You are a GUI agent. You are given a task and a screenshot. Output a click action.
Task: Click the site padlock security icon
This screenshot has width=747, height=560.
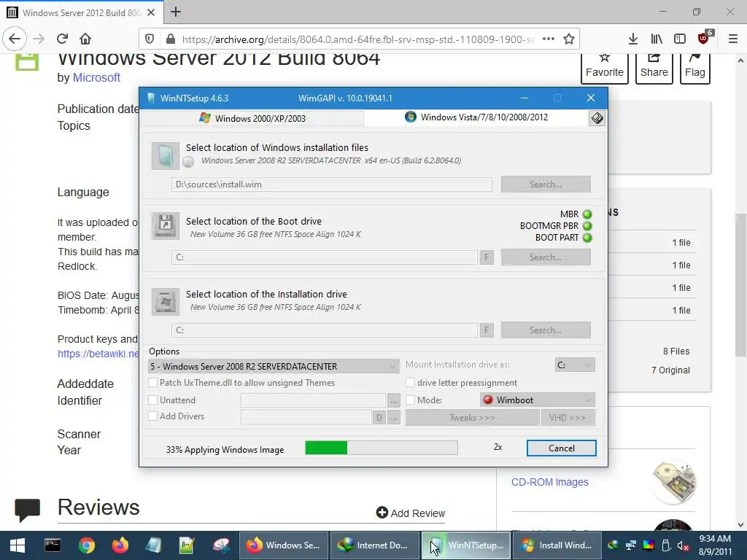[x=170, y=39]
